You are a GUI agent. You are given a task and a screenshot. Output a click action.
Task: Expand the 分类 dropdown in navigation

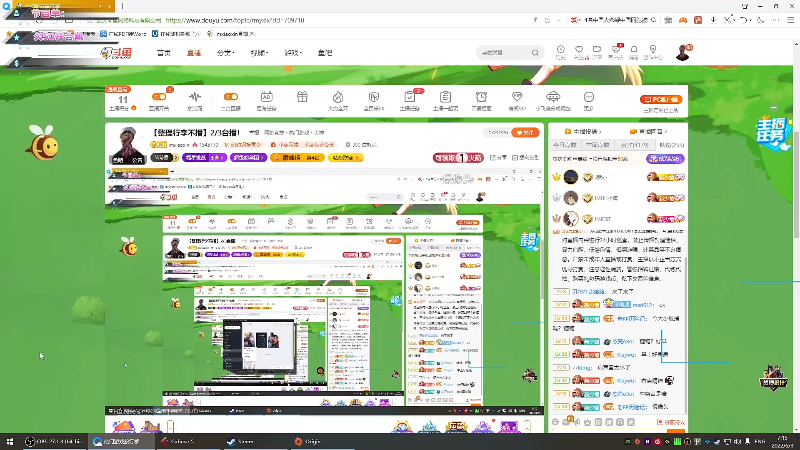[x=225, y=53]
